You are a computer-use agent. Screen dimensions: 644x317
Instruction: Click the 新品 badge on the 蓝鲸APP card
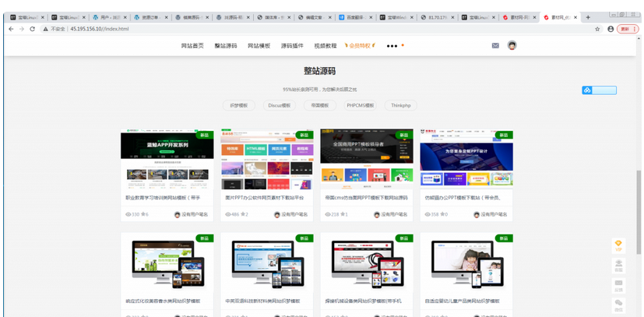tap(205, 135)
